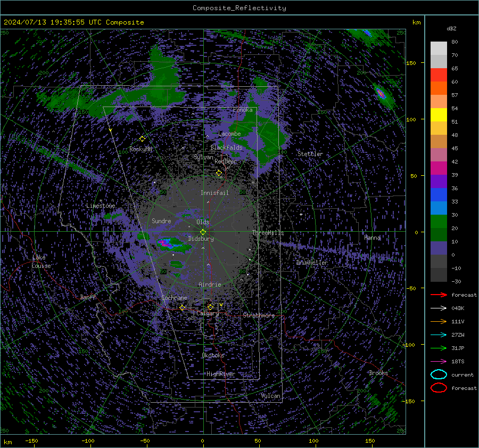Select the orange swatch between 60 and 57 dBZ

[439, 88]
